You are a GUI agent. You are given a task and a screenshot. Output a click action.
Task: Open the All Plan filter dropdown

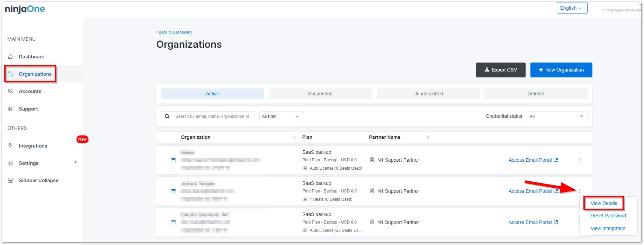(x=281, y=116)
